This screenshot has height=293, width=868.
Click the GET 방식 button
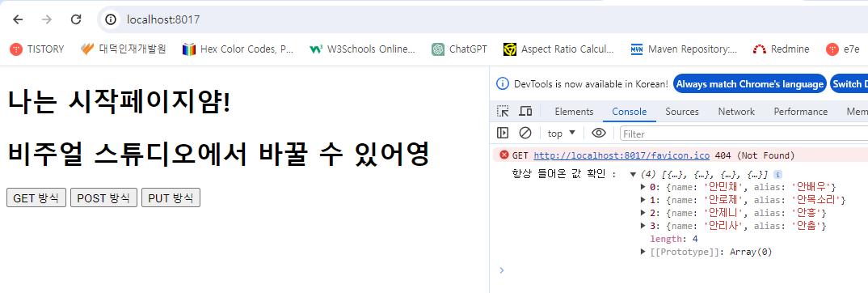[x=36, y=197]
